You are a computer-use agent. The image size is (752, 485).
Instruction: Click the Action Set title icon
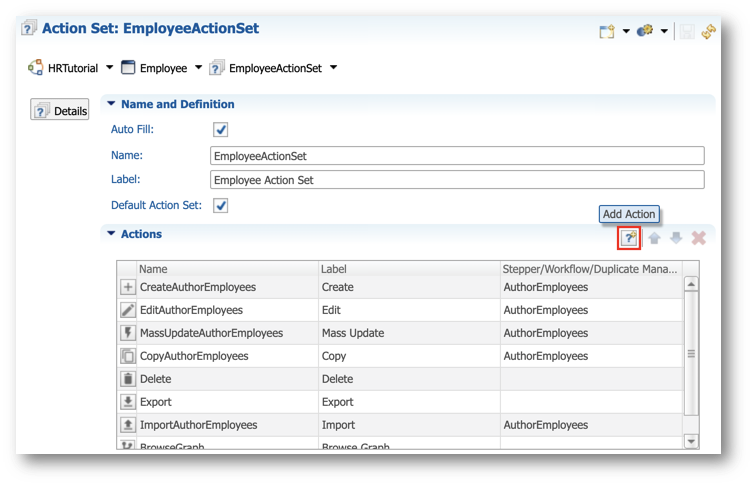click(x=29, y=28)
